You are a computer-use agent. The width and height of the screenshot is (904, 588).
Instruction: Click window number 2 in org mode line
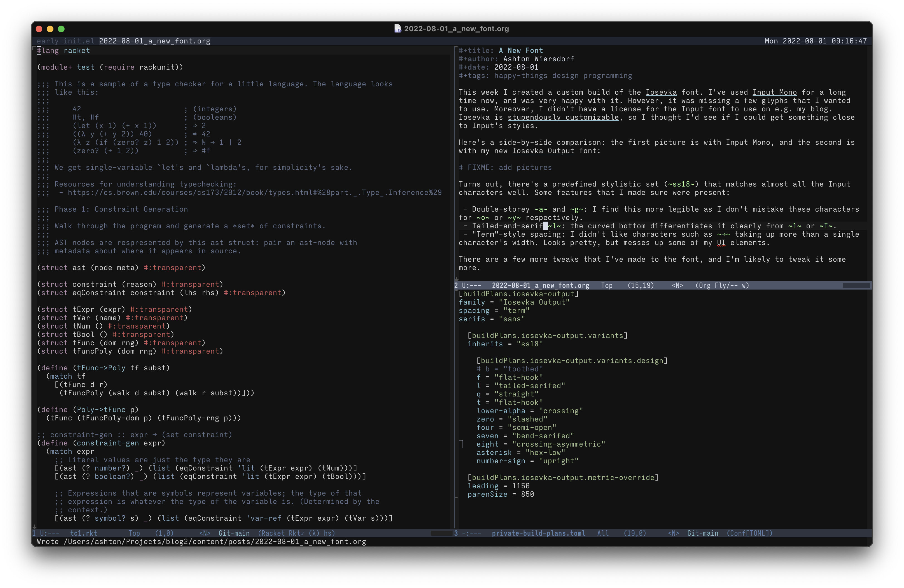456,285
